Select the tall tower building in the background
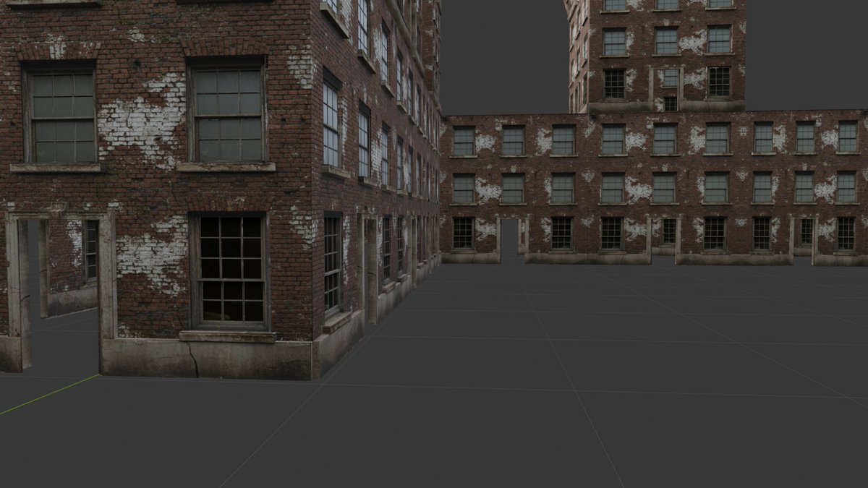 point(655,56)
